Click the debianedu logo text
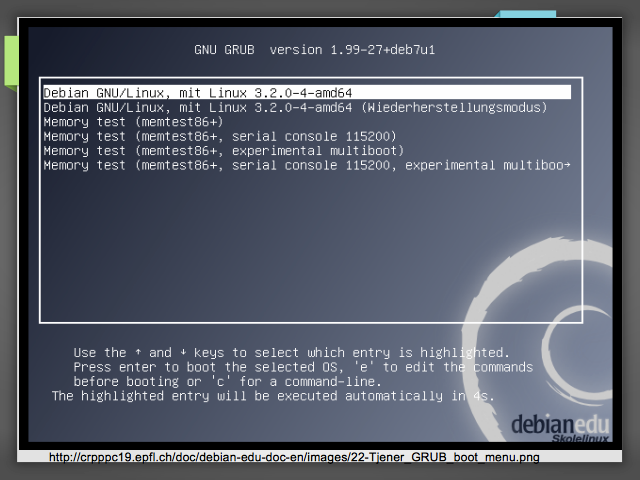The height and width of the screenshot is (480, 640). (x=553, y=424)
